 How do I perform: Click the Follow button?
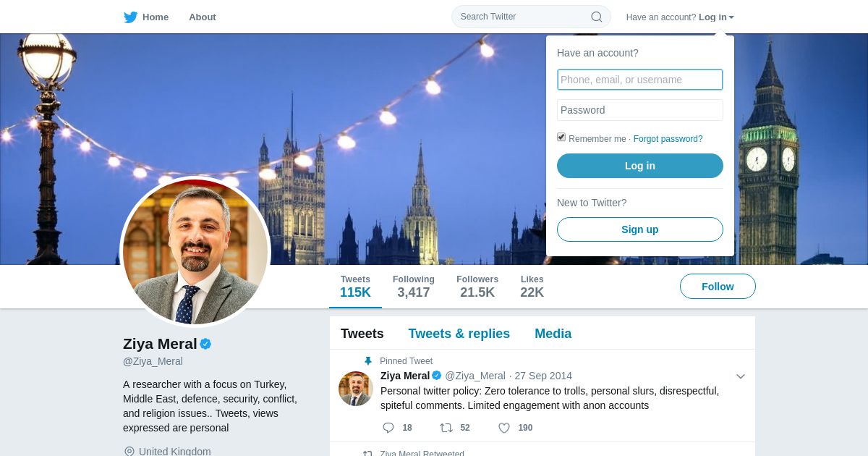[x=718, y=287]
